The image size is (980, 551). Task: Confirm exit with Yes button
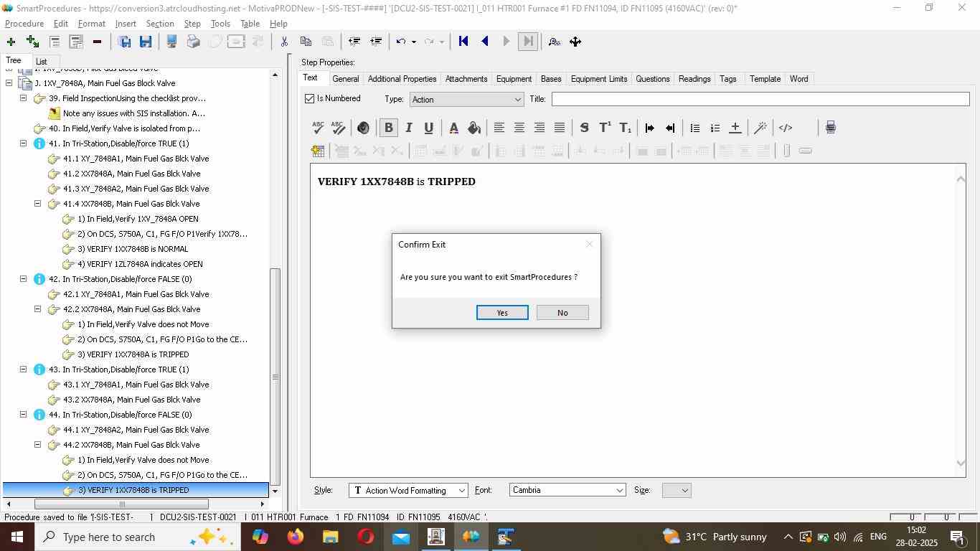pos(502,313)
